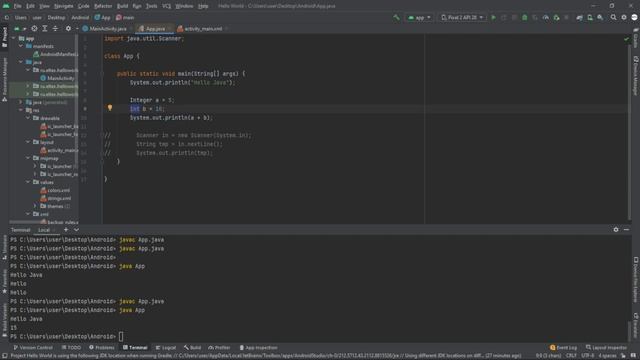
Task: Collapse the mipmap folder
Action: click(28, 158)
